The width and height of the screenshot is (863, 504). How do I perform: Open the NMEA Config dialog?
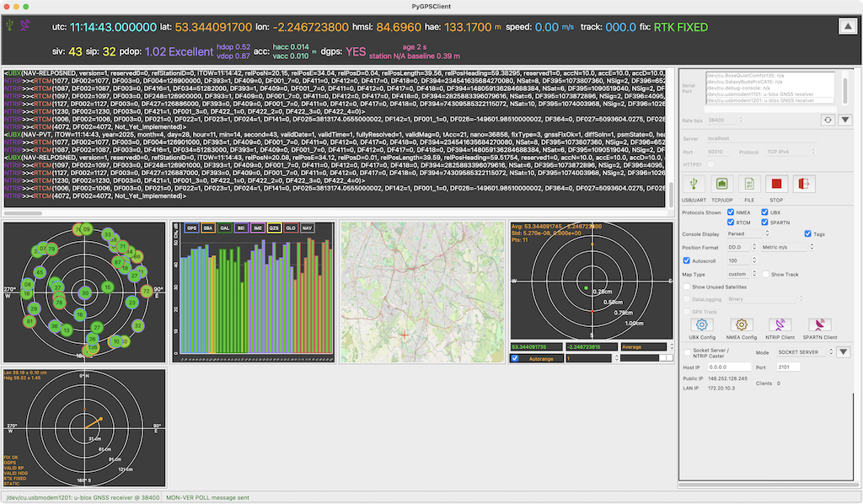tap(742, 324)
